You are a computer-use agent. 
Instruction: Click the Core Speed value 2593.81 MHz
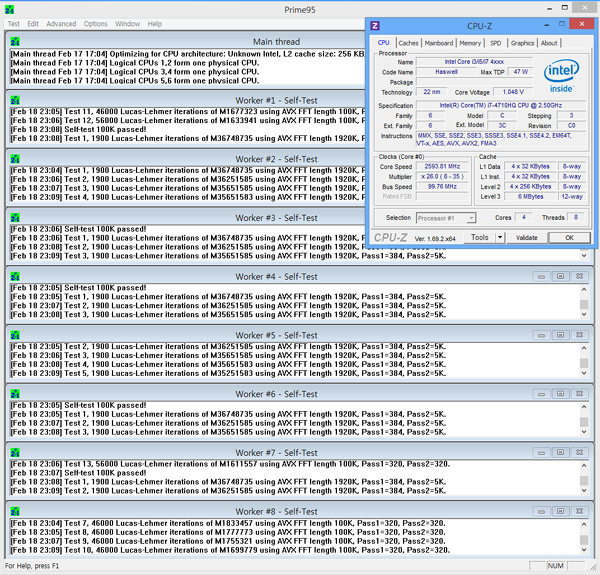pos(442,166)
